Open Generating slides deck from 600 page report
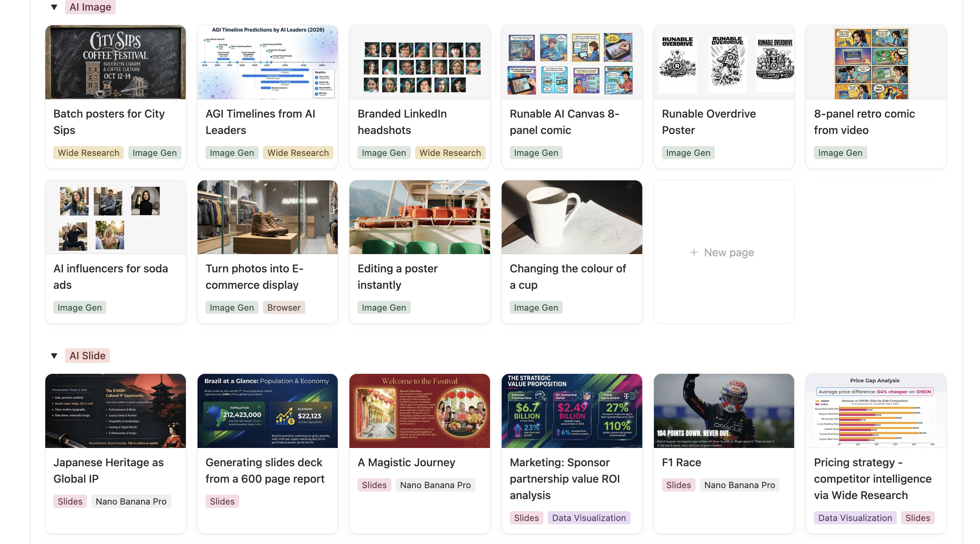980x544 pixels. pos(267,454)
